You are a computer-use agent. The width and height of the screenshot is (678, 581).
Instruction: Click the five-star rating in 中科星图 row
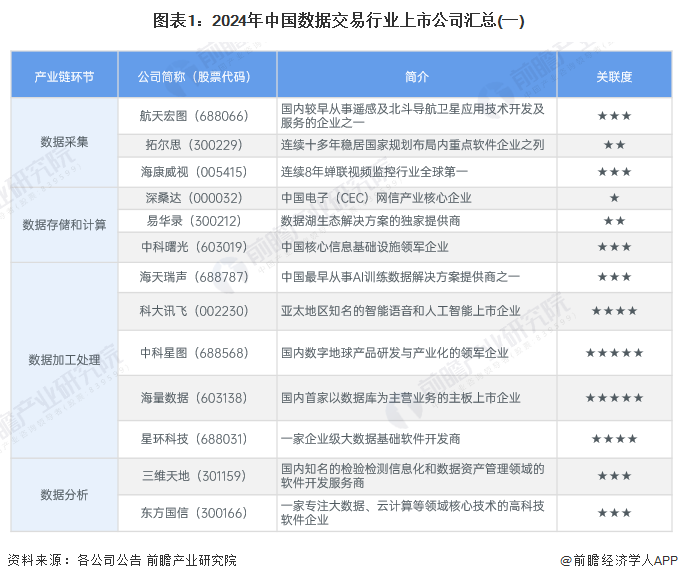point(614,353)
